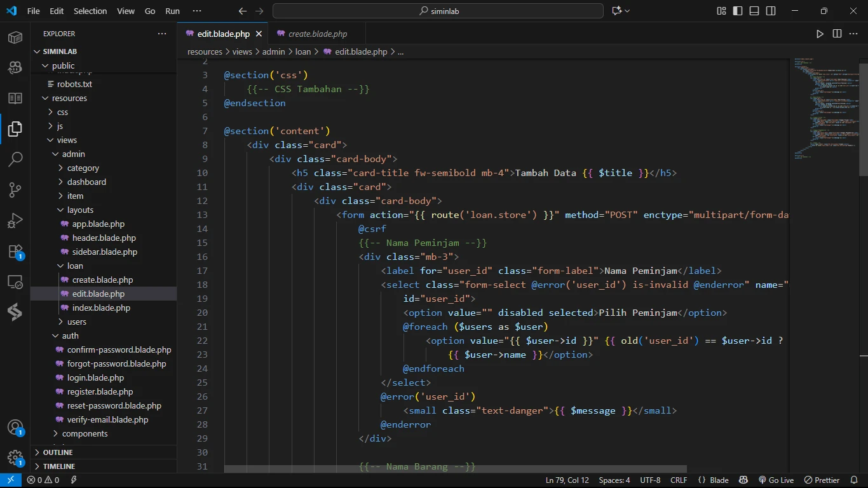Open the Extensions view

coord(15,251)
